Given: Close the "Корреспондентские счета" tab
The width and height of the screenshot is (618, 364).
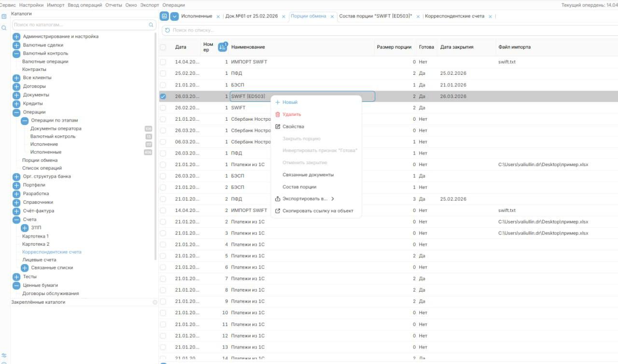Looking at the screenshot, I should point(490,16).
